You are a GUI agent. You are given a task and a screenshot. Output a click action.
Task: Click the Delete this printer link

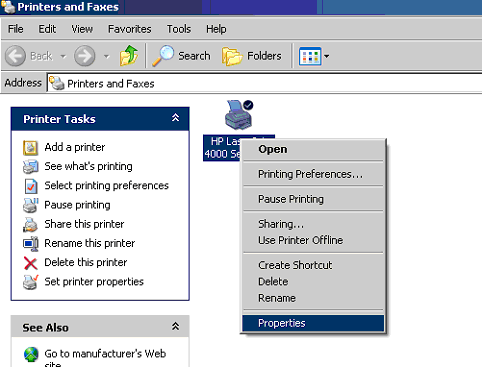86,262
